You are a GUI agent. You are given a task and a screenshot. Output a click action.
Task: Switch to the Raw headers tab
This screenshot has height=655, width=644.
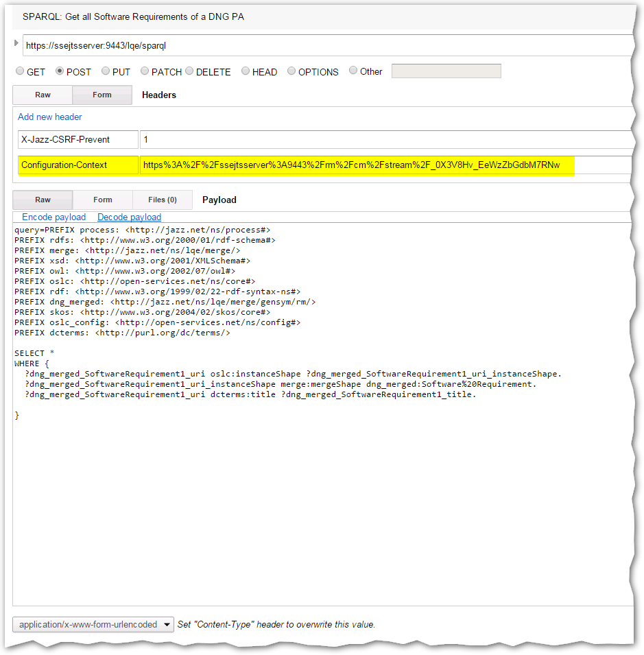point(43,95)
